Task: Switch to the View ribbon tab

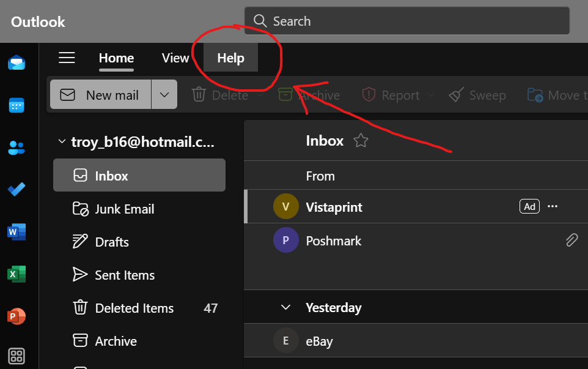Action: point(175,58)
